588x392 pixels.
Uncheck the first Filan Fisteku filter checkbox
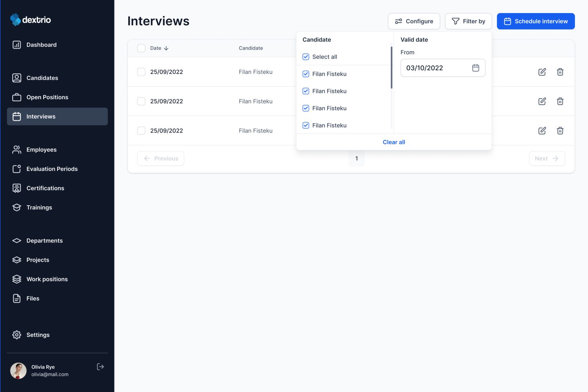tap(306, 74)
